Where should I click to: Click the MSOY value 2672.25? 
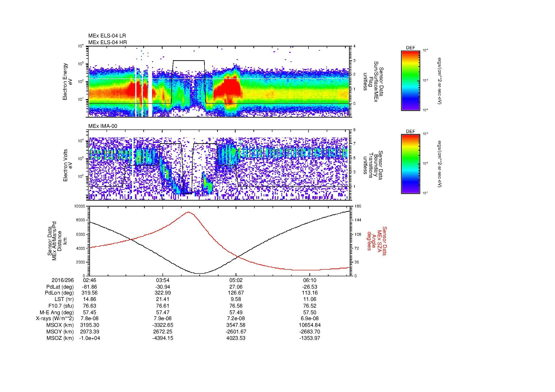(x=163, y=332)
